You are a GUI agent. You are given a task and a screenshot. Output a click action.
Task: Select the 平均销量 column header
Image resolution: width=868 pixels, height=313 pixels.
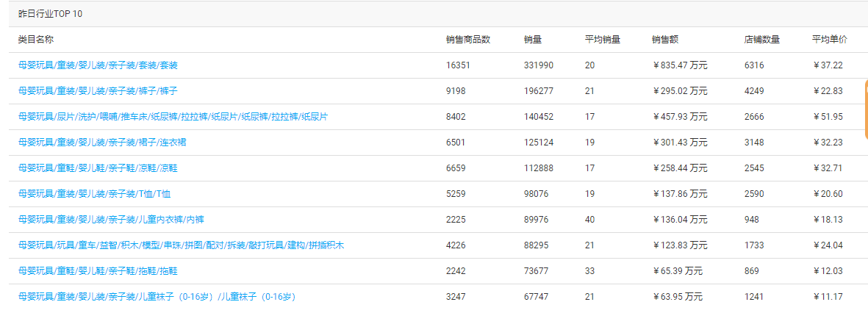click(x=602, y=40)
